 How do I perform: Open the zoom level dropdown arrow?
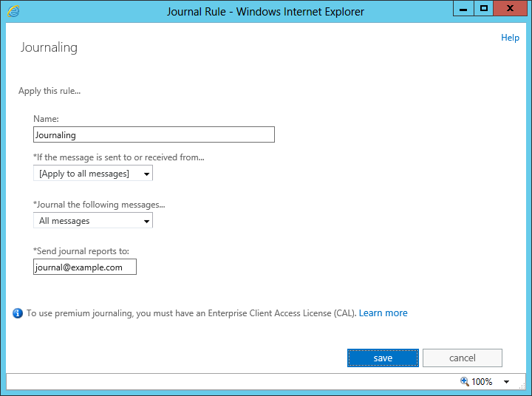(x=506, y=382)
